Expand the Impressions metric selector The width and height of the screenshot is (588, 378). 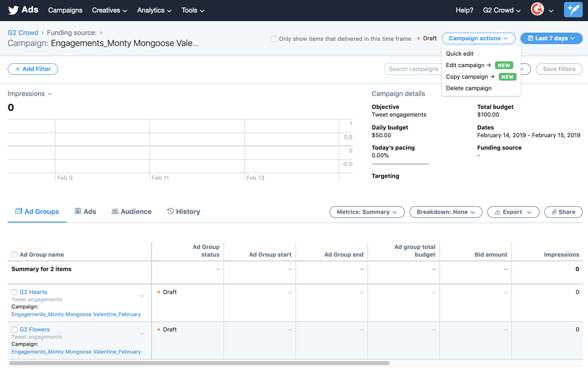click(x=30, y=94)
